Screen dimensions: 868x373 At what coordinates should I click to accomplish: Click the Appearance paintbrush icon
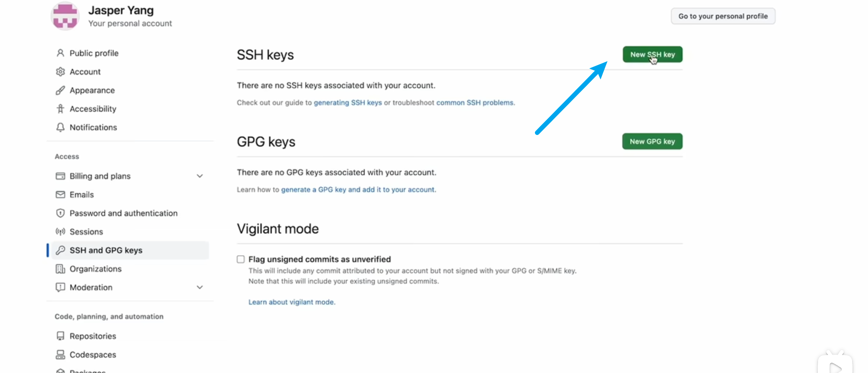click(x=60, y=90)
